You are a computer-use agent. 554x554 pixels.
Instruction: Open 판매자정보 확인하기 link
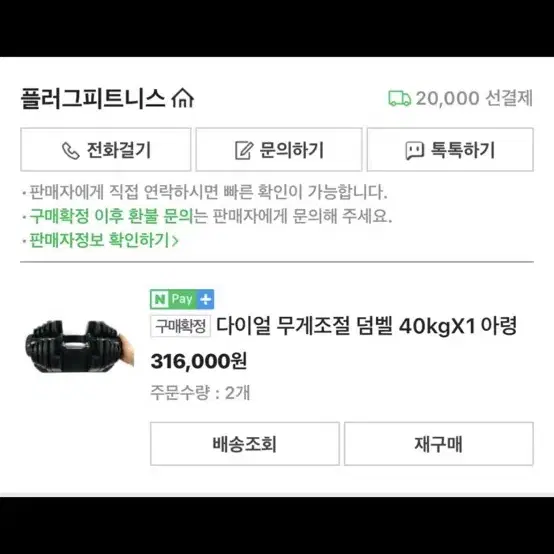(99, 240)
